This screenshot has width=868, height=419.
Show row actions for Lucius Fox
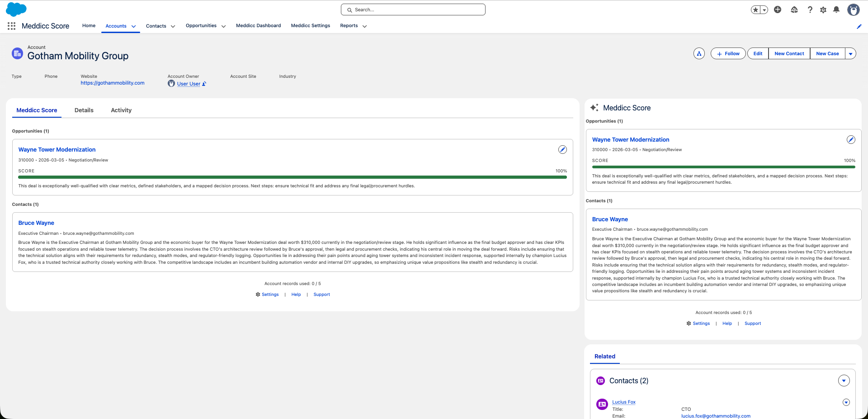click(x=846, y=402)
